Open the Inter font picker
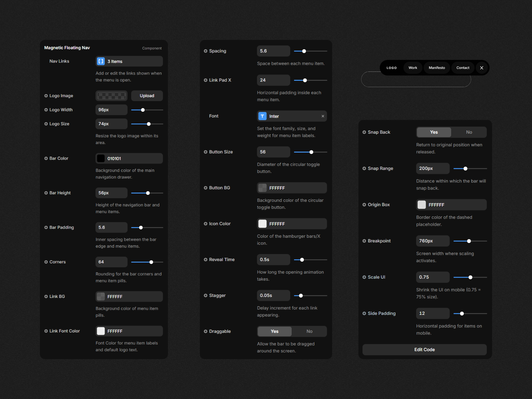Image resolution: width=532 pixels, height=399 pixels. pos(293,116)
